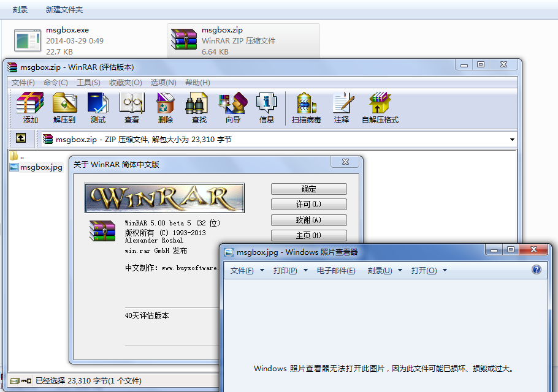Image resolution: width=558 pixels, height=392 pixels.
Task: Expand the Photo Viewer 刻录(U) dropdown
Action: pyautogui.click(x=400, y=271)
